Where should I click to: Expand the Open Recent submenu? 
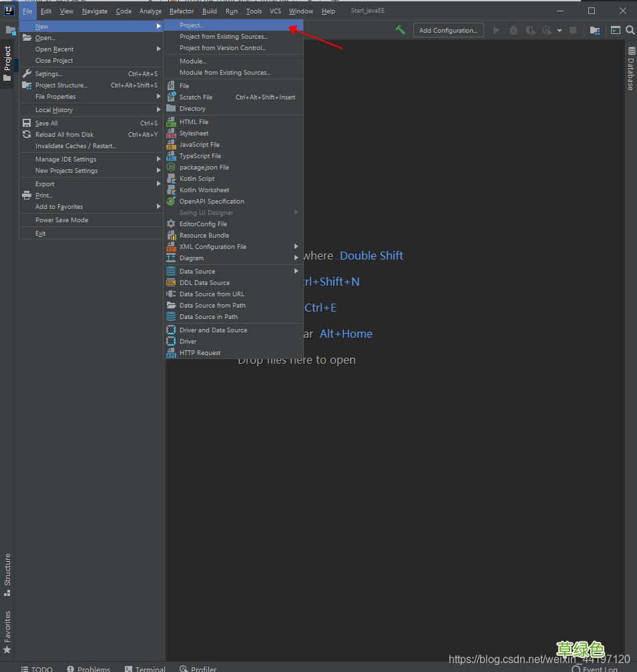pos(55,49)
